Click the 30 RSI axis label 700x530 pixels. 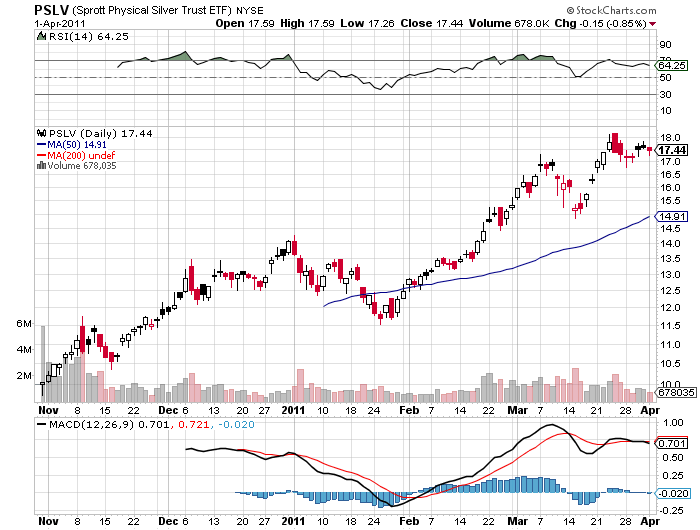[x=666, y=95]
